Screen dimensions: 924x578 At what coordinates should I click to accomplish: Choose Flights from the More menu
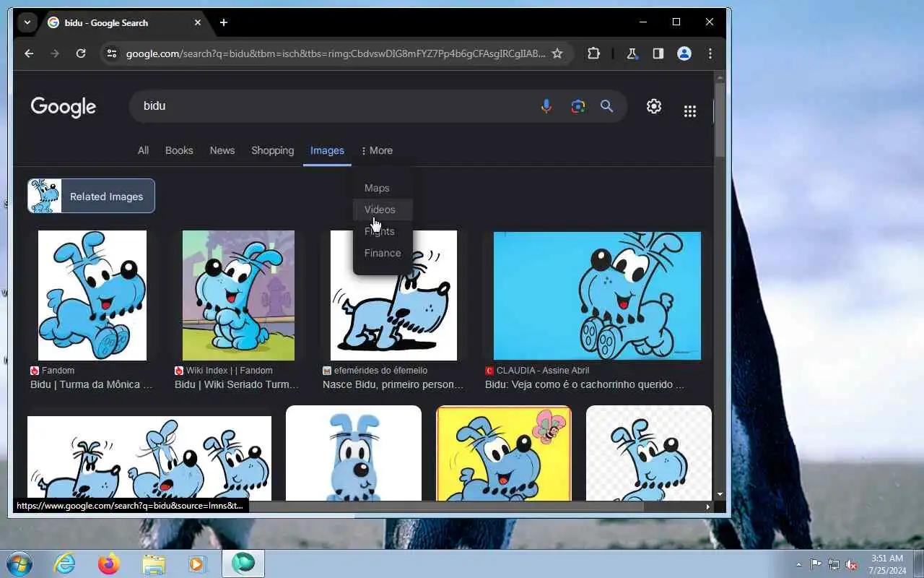(383, 231)
